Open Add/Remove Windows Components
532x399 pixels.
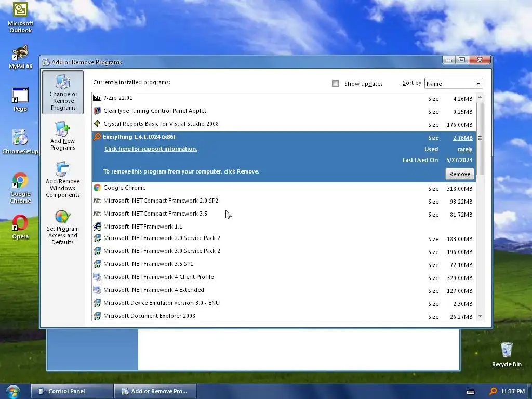(63, 180)
